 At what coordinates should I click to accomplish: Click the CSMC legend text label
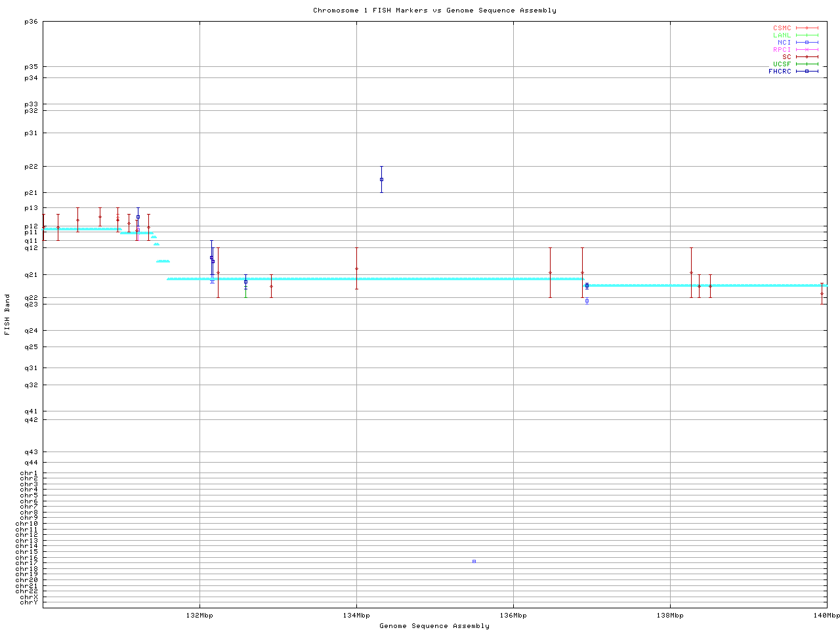click(x=782, y=28)
